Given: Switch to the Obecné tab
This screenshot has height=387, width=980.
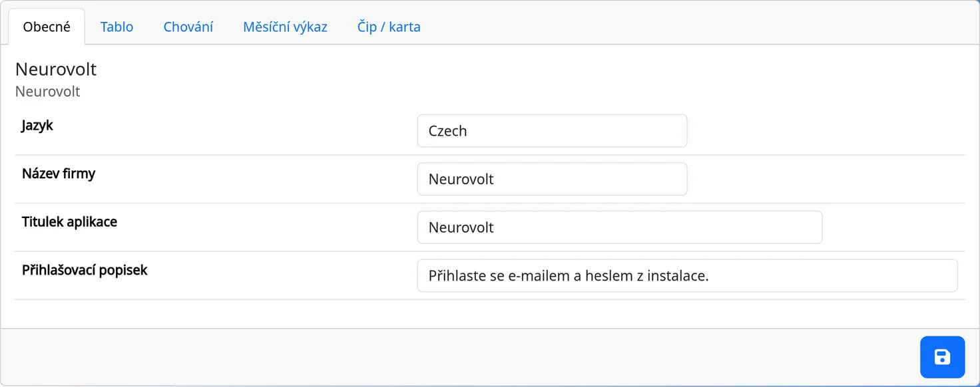Looking at the screenshot, I should coord(47,27).
